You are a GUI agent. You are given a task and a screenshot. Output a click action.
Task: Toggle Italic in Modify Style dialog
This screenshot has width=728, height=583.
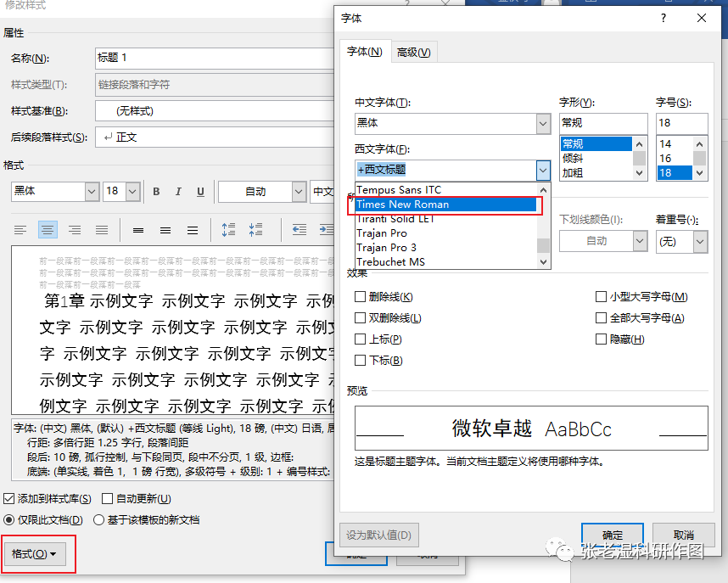(x=178, y=192)
